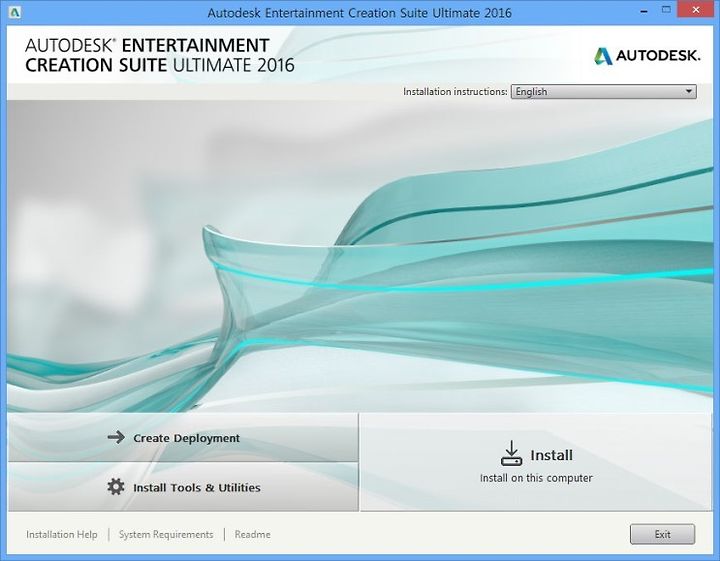Open Install Tools & Utilities
The height and width of the screenshot is (561, 720).
coord(183,487)
